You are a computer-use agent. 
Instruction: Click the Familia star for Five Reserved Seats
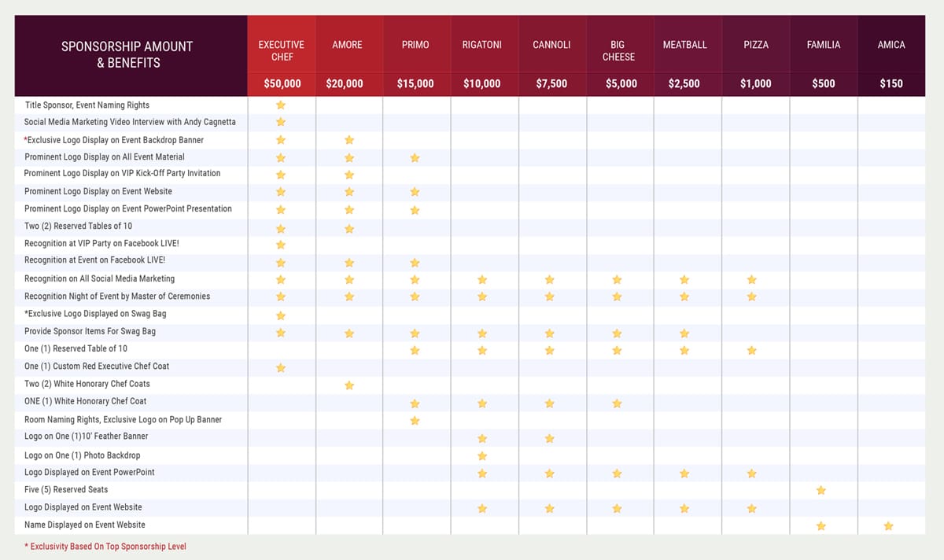821,490
